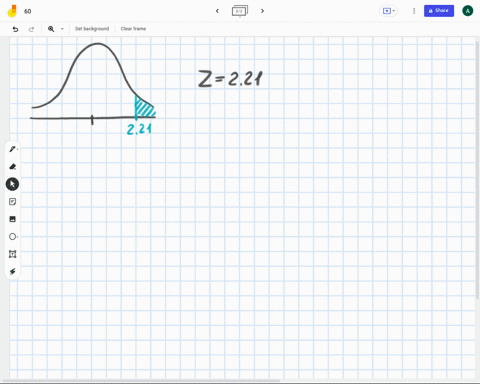Undo the last action

(15, 29)
